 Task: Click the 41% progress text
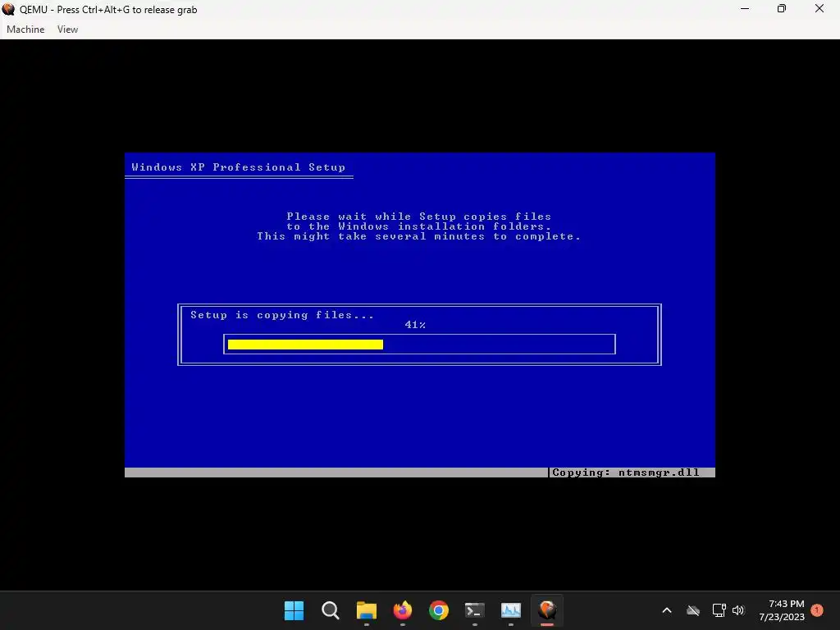coord(415,325)
